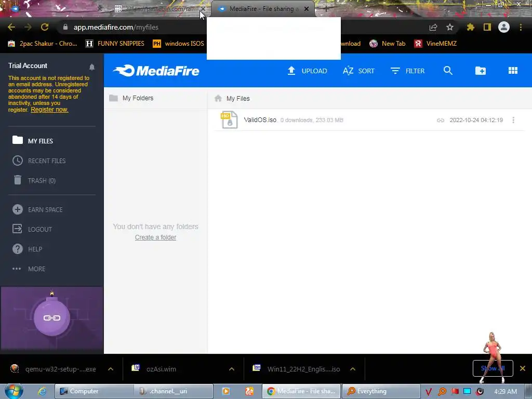Expand options for qemu-w32-setup download
The image size is (532, 399).
(x=111, y=369)
